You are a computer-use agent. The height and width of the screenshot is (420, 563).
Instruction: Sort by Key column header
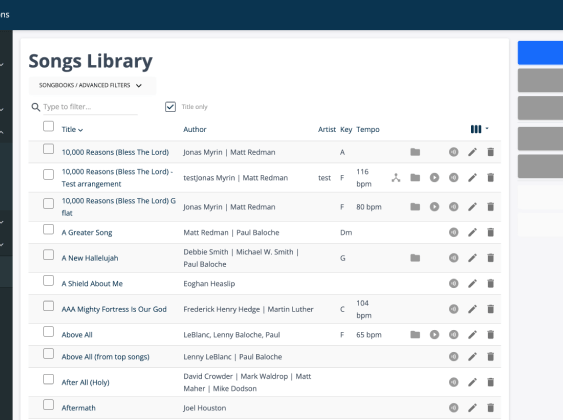coord(346,130)
